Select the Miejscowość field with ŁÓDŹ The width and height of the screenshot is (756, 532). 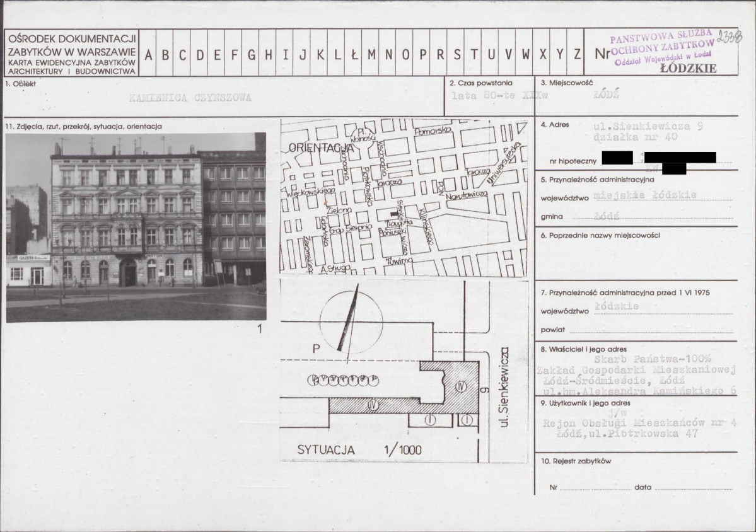coord(607,96)
